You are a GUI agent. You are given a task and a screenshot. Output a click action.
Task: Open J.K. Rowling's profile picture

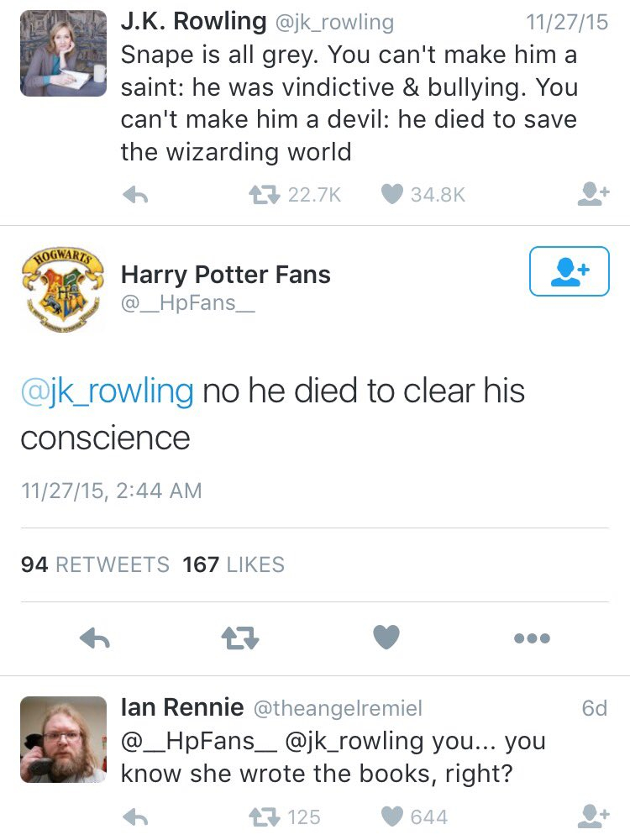pos(63,54)
